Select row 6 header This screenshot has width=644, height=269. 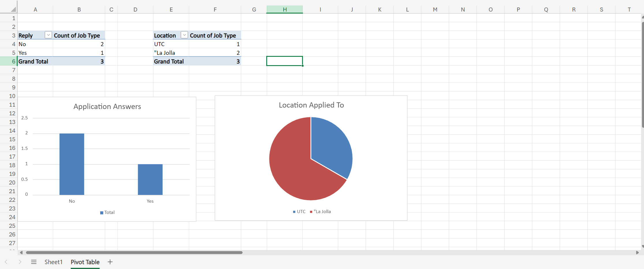(12, 61)
